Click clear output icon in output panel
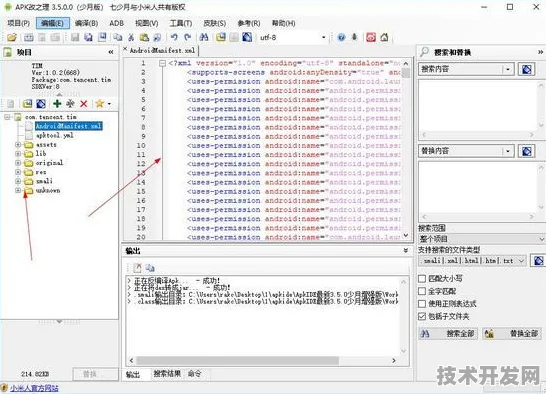This screenshot has width=546, height=394. 137,268
